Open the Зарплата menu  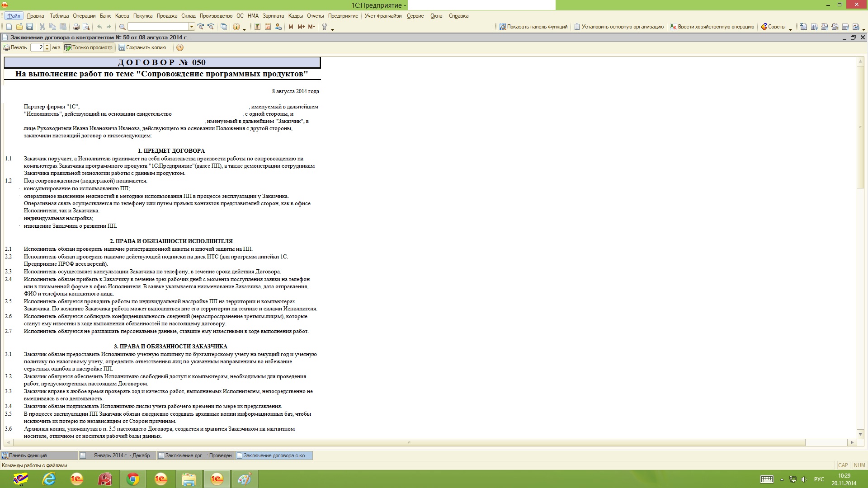click(x=273, y=16)
